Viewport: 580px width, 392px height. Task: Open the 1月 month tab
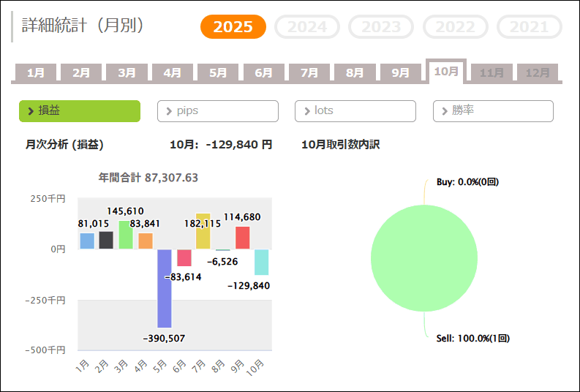36,73
